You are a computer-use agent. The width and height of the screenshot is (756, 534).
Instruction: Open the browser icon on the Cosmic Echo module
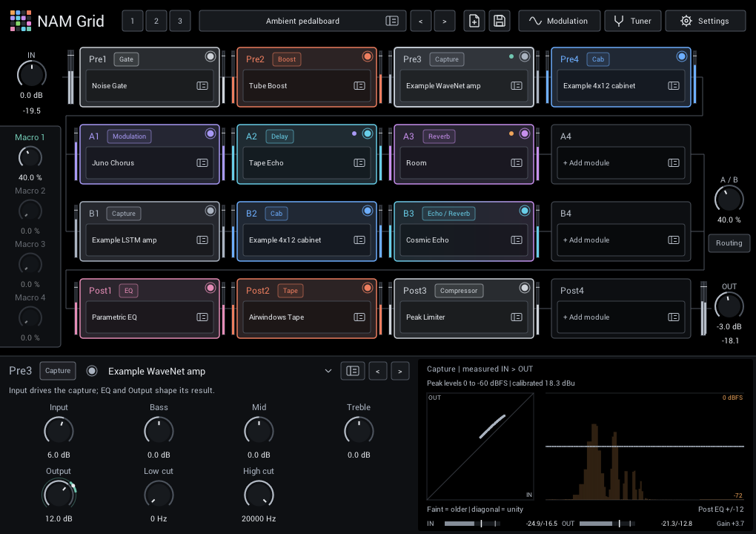[517, 240]
